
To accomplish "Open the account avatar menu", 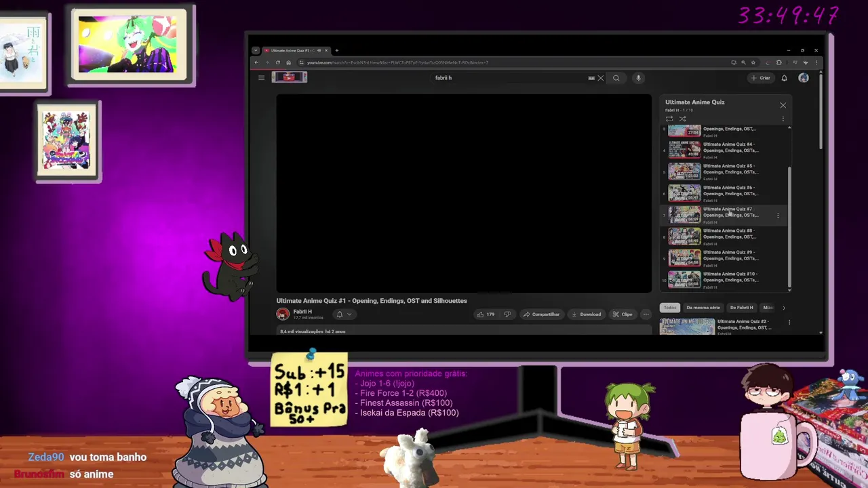I will click(804, 78).
